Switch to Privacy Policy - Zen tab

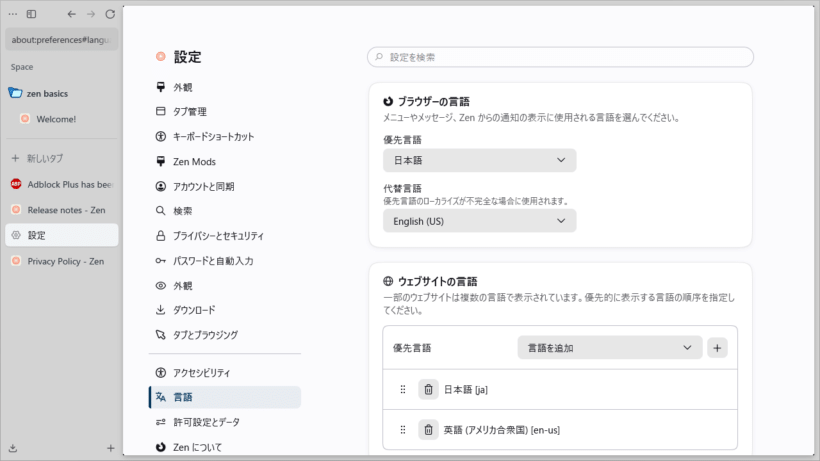coord(62,261)
